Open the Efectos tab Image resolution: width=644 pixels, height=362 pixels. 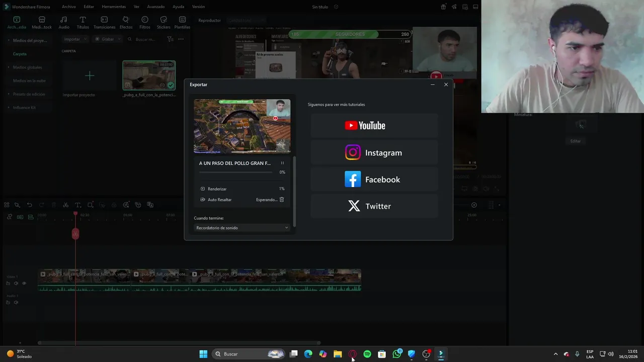126,23
